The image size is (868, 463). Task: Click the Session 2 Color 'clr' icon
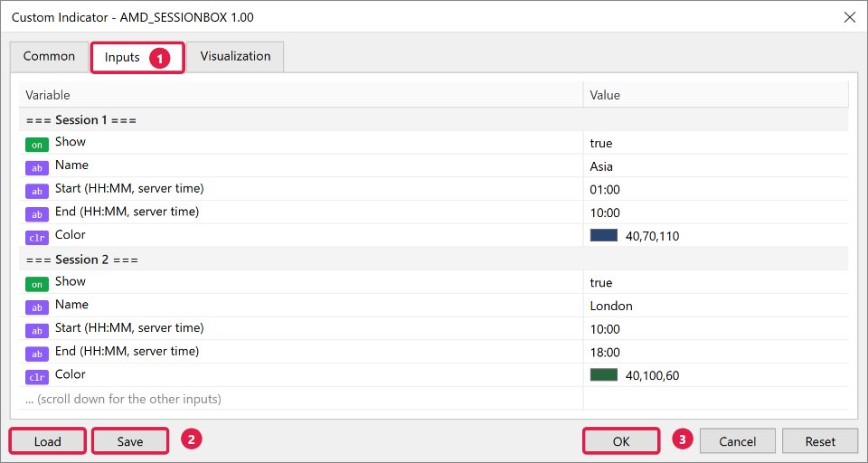[x=37, y=377]
